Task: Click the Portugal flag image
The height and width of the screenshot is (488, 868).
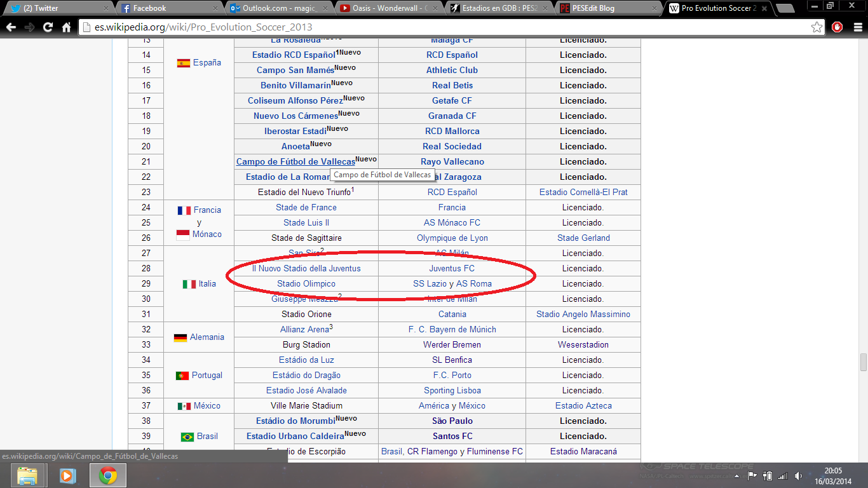Action: click(x=182, y=376)
